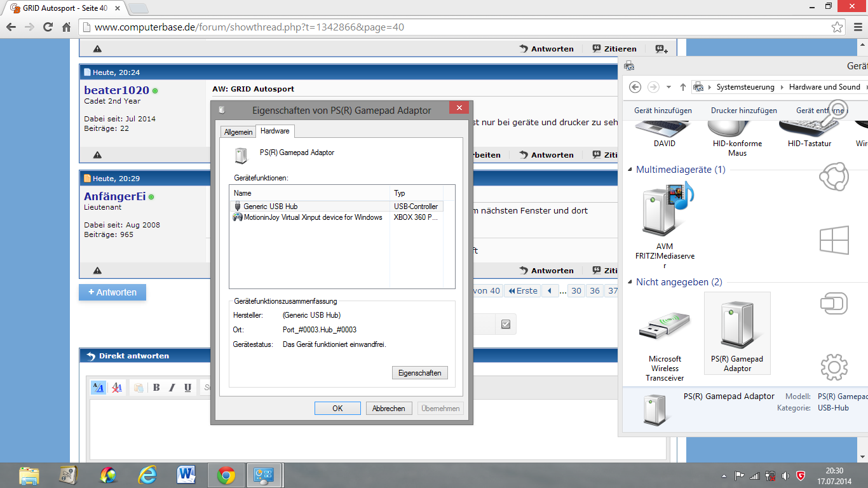Open AnfängerEi user profile link
This screenshot has height=488, width=868.
pyautogui.click(x=115, y=196)
